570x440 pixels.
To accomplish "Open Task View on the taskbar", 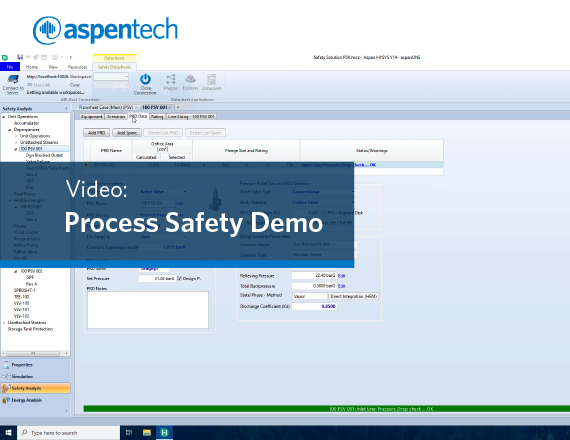I will pos(129,433).
